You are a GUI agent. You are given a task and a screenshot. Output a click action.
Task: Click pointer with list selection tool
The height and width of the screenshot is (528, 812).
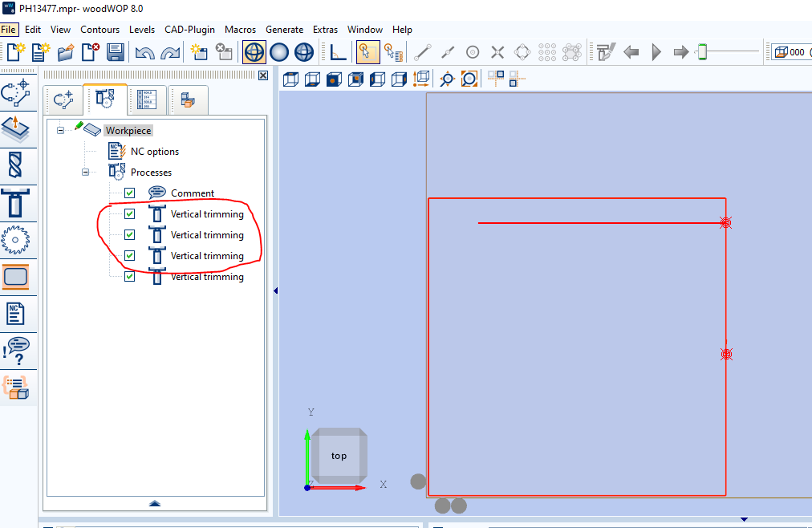pos(394,52)
